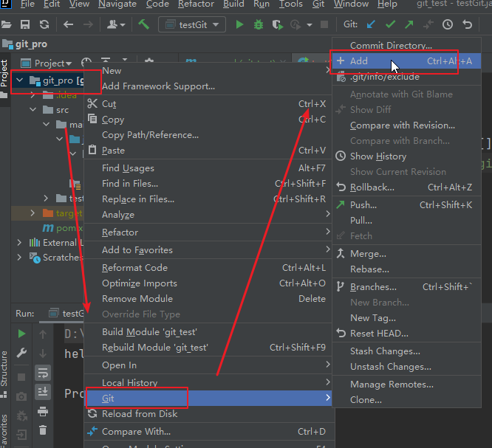Collapse the git_pro root node
The height and width of the screenshot is (448, 492).
click(19, 80)
